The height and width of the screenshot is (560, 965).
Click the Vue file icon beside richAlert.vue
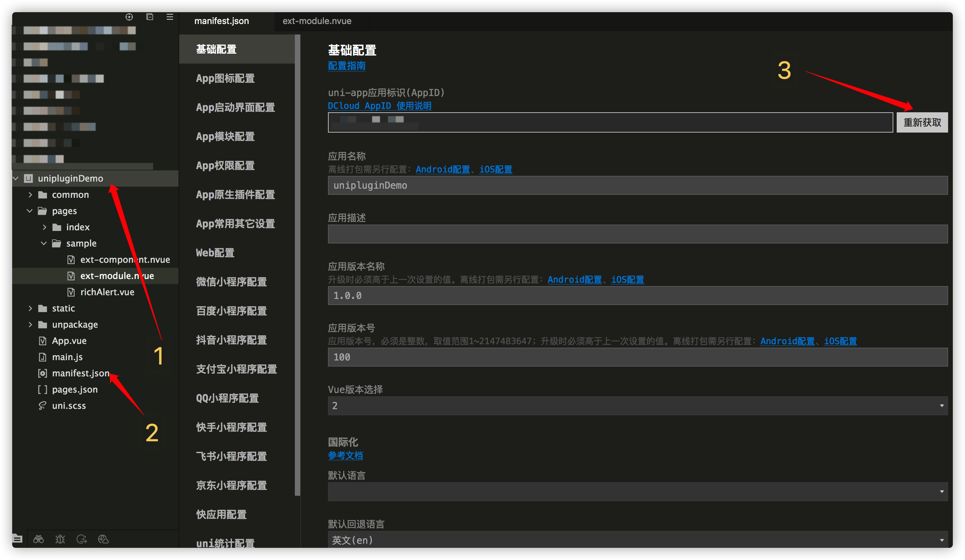coord(71,292)
